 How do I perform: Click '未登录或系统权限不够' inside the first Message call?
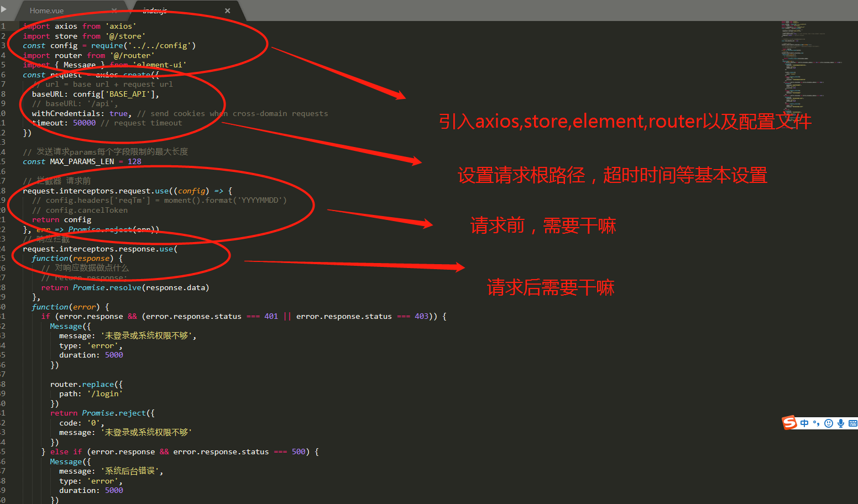147,335
